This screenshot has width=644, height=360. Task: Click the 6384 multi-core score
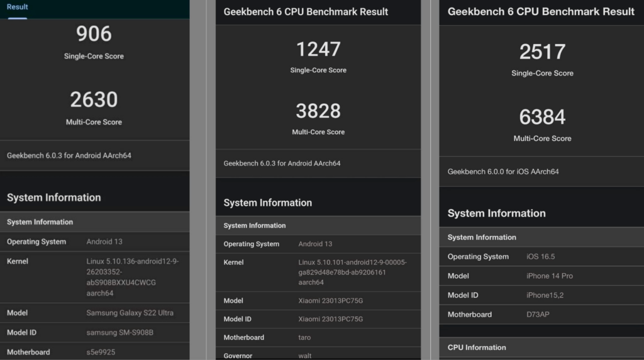[542, 117]
